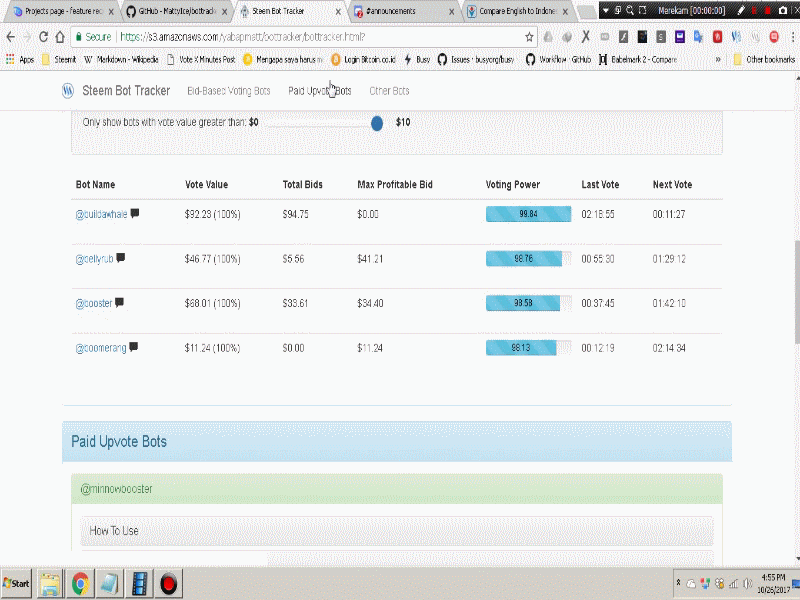Open the Steem Bot Tracker brand link
Screen dimensions: 800x600
pos(126,91)
